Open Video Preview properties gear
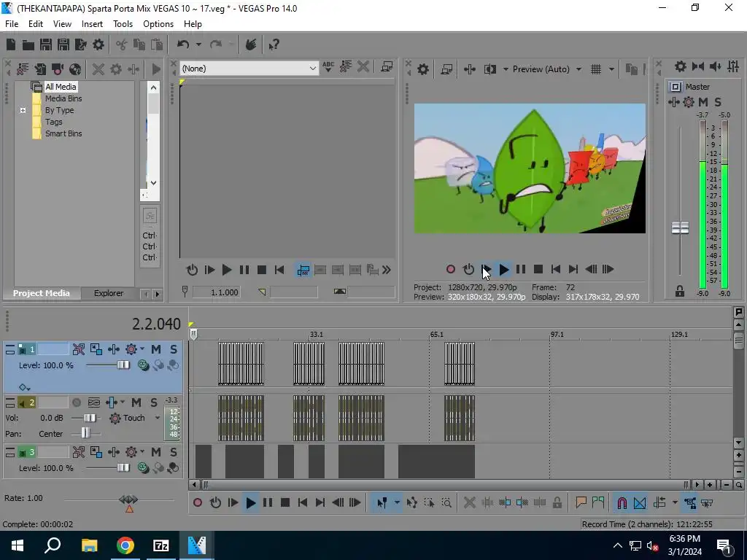This screenshot has width=747, height=560. (x=423, y=69)
